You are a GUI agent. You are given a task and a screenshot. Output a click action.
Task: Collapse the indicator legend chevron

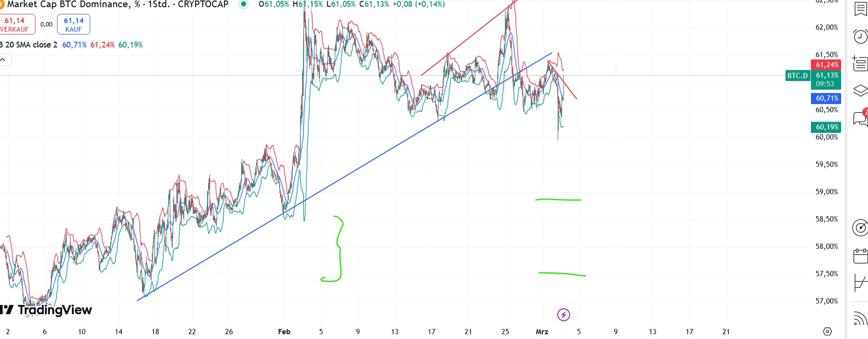coord(3,60)
